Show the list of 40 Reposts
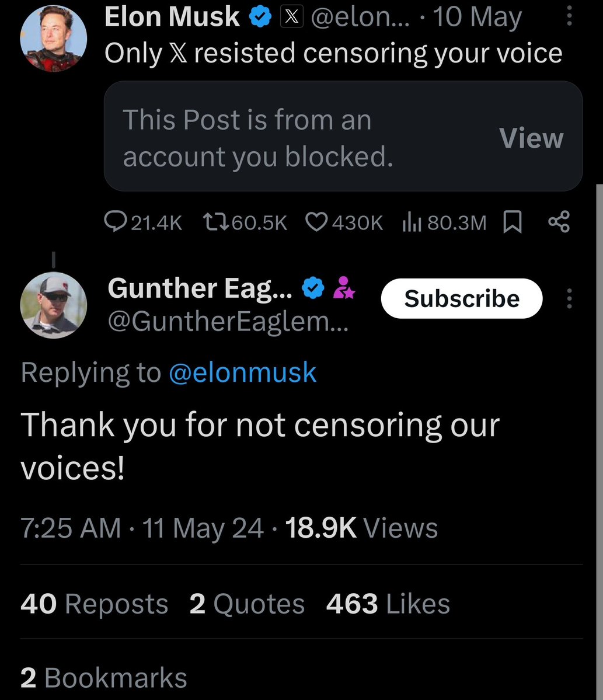603x700 pixels. (94, 604)
